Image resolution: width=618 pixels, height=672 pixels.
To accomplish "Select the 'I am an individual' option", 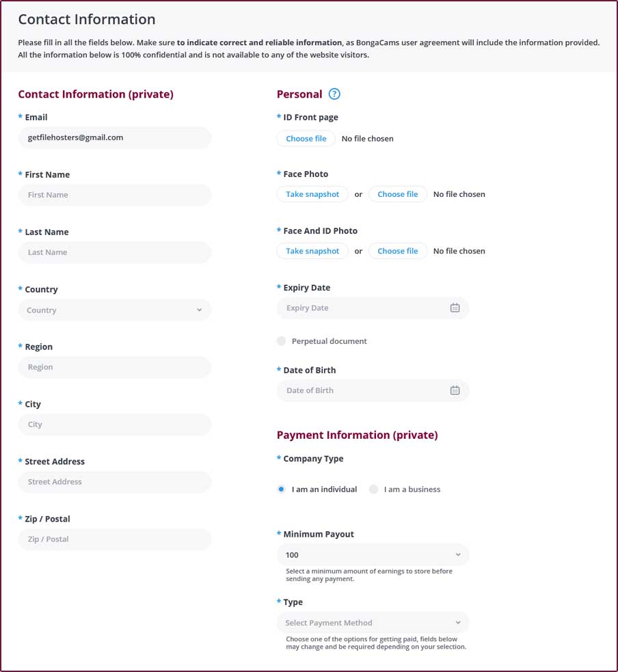I will coord(282,489).
